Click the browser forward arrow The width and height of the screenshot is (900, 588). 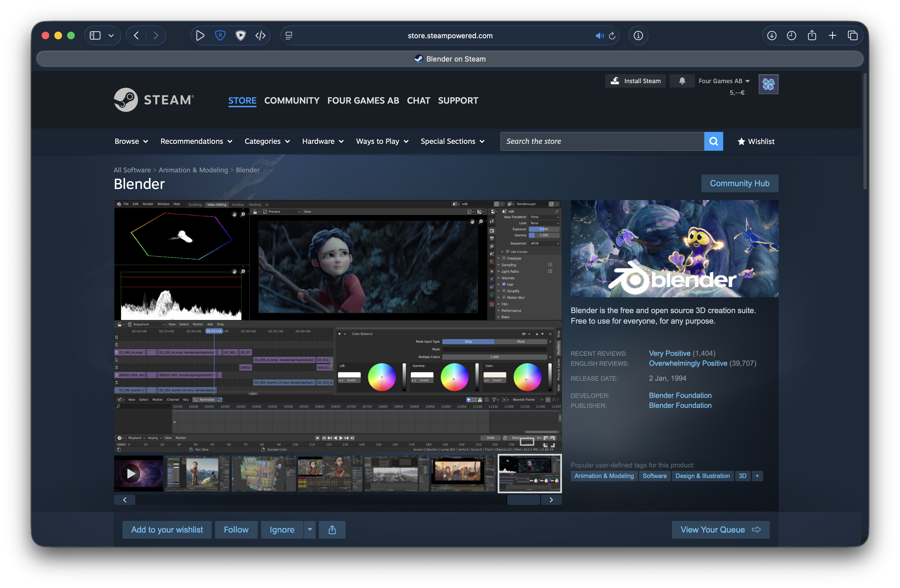coord(156,35)
